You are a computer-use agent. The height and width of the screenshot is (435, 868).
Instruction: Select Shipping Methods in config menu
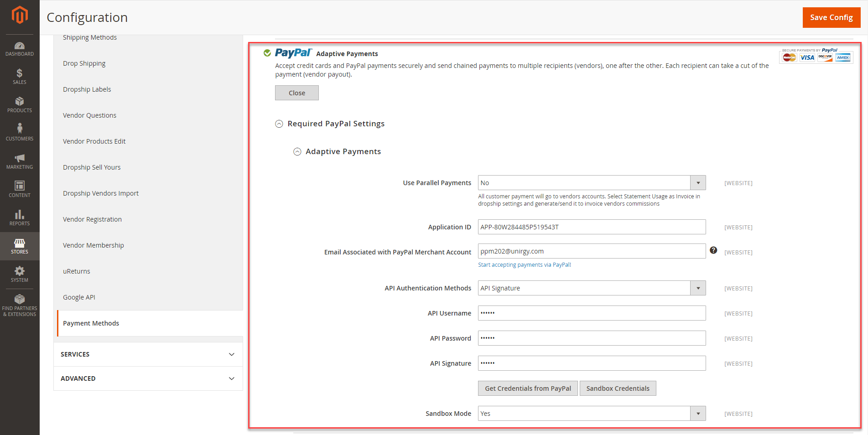pos(90,37)
